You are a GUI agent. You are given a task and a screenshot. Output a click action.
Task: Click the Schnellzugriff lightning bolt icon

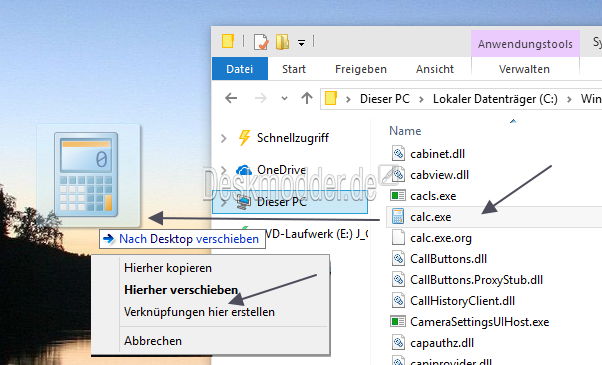pos(245,138)
